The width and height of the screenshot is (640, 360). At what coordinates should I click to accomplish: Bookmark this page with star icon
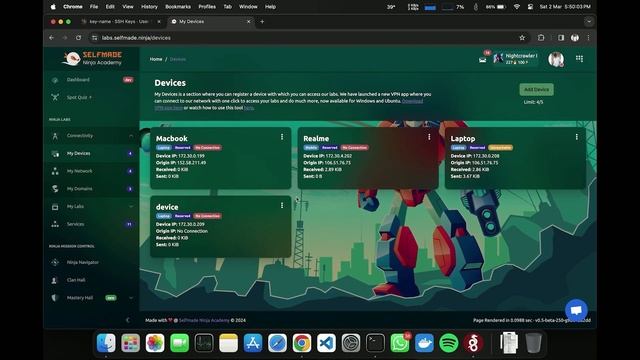coord(522,38)
